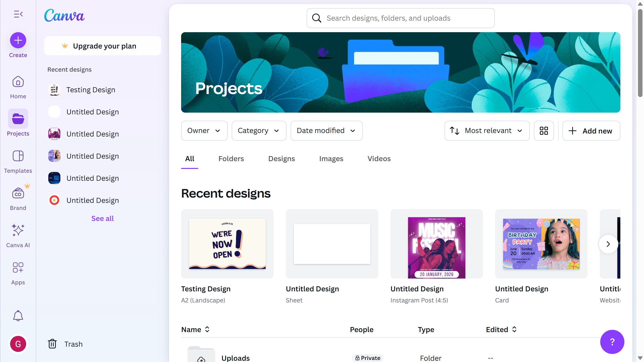Collapse the sidebar menu icon
Viewport: 644px width, 362px height.
[x=18, y=14]
